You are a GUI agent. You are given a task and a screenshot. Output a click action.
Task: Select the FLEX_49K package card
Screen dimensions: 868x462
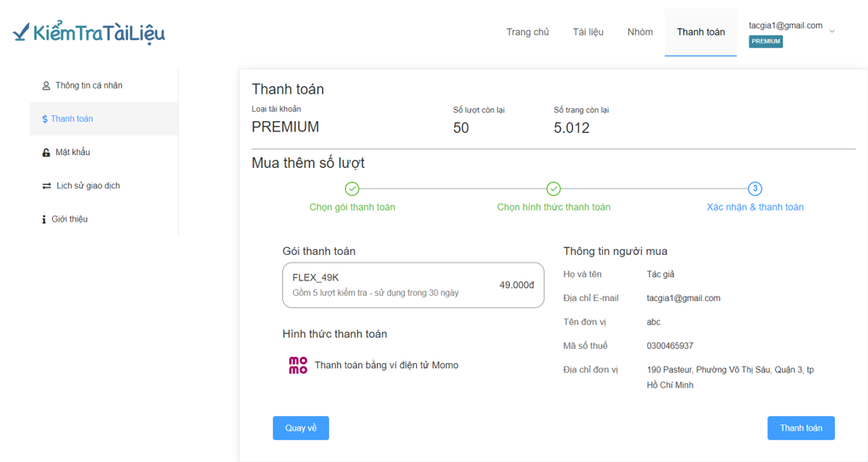(x=413, y=285)
